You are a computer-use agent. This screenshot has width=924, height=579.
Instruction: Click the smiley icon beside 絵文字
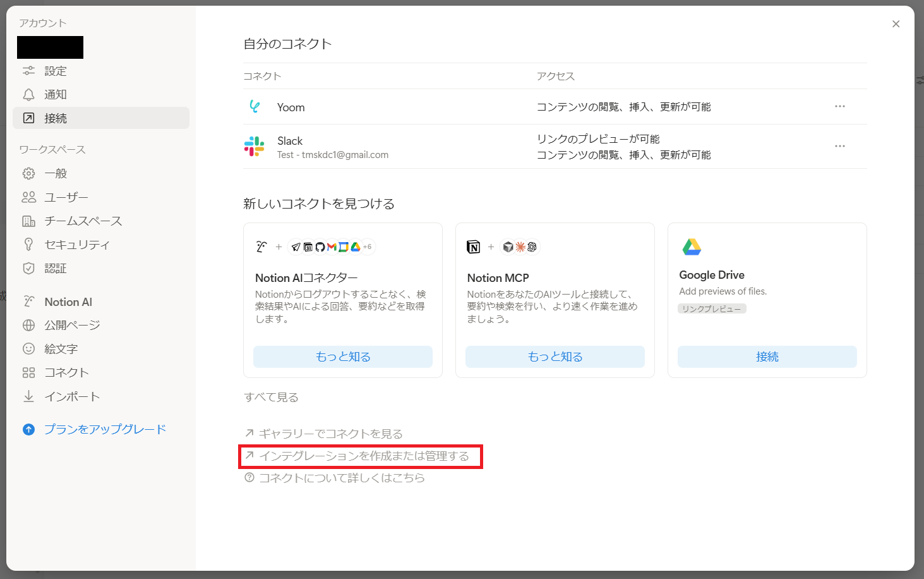point(28,349)
